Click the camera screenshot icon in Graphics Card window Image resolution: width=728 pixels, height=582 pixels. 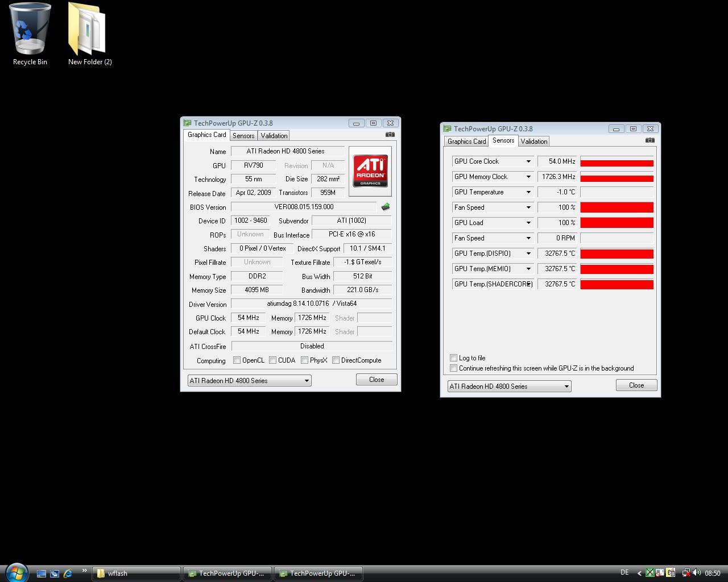[390, 135]
